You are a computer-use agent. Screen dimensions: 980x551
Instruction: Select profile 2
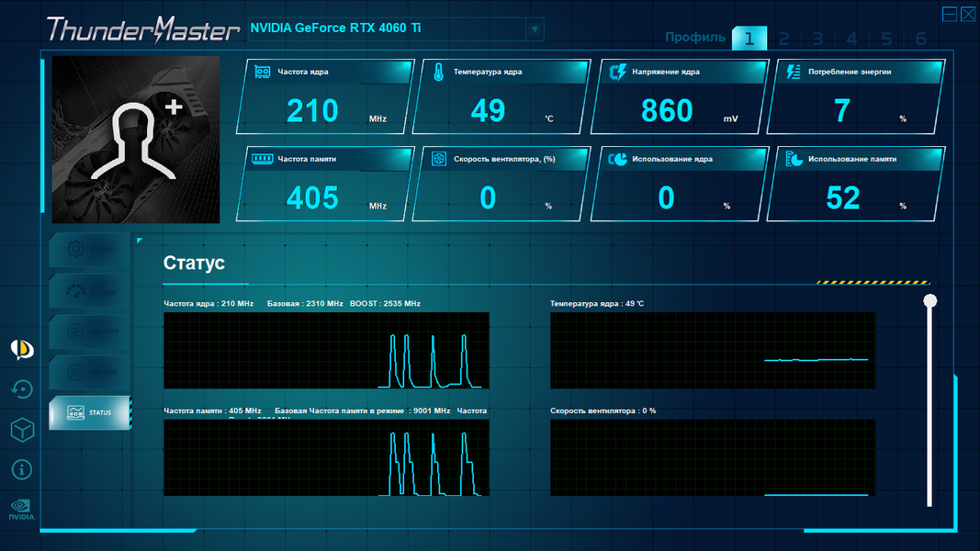(783, 39)
